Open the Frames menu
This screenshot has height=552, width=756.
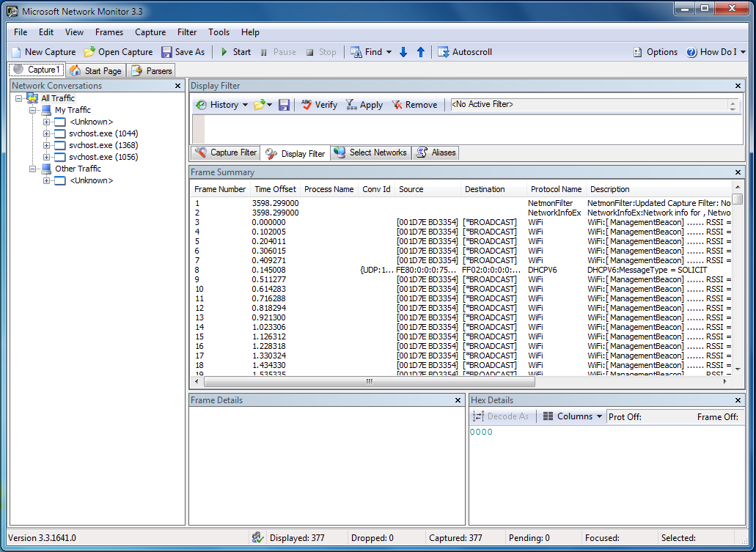(109, 32)
